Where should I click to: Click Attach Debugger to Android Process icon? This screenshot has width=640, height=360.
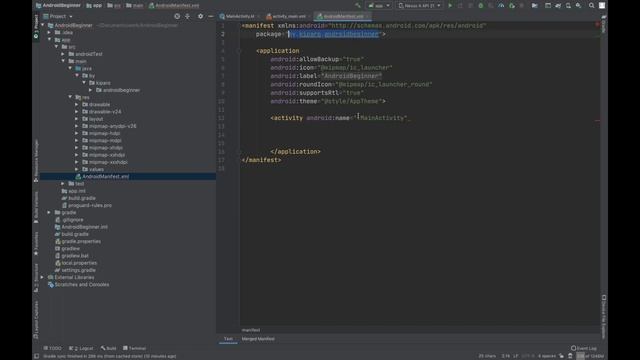click(512, 6)
